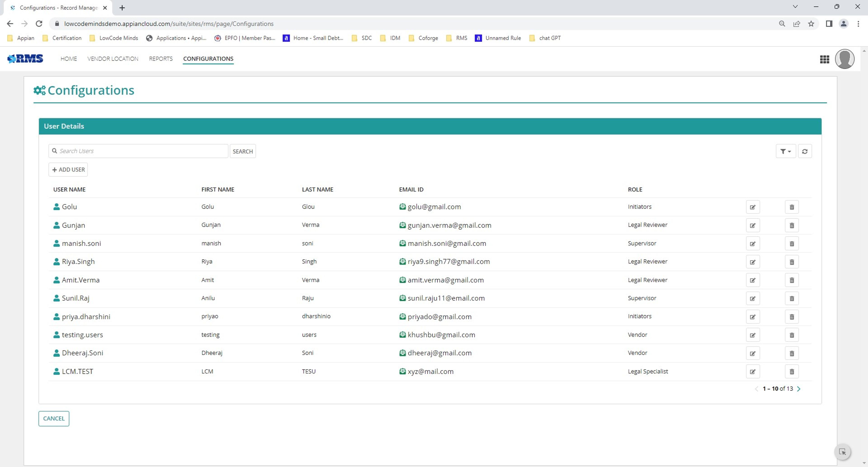868x467 pixels.
Task: Edit the Sunil.Raj user row
Action: coord(753,298)
